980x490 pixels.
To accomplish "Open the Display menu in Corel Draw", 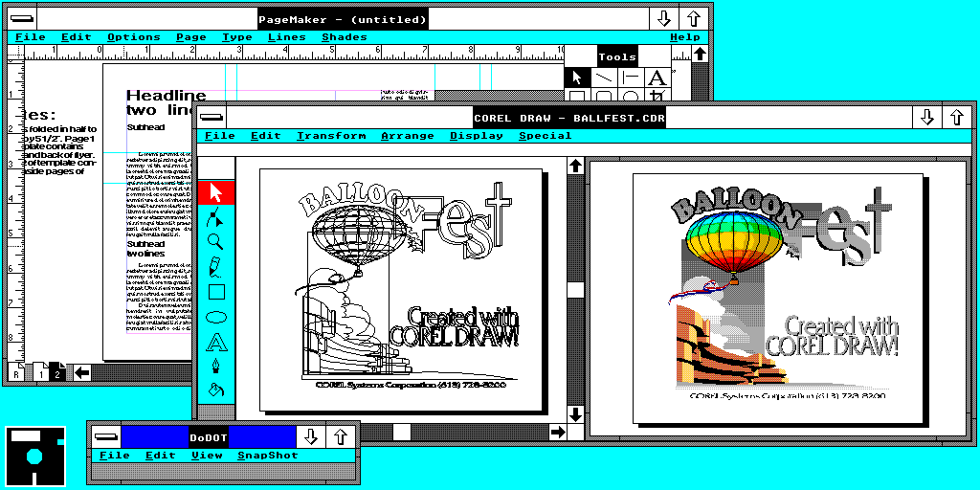I will pyautogui.click(x=477, y=136).
